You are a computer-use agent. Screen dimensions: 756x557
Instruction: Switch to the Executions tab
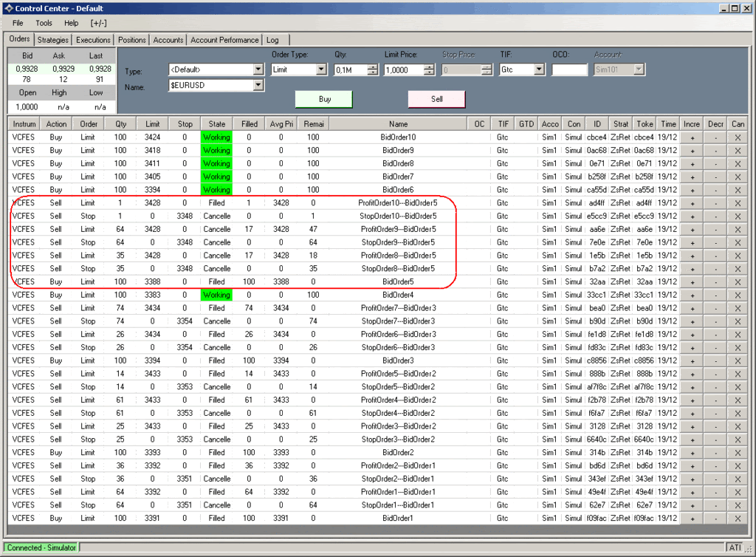(93, 40)
